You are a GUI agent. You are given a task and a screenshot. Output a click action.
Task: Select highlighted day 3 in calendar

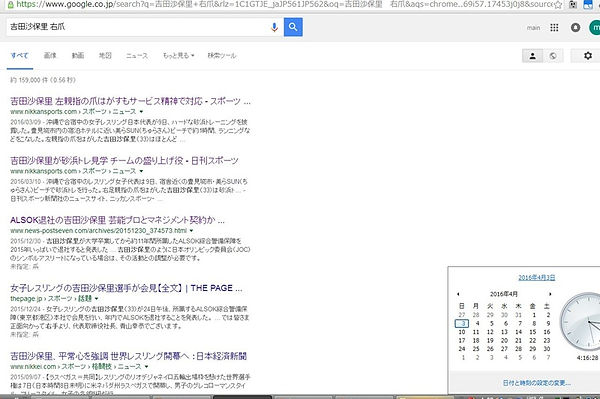[x=462, y=323]
